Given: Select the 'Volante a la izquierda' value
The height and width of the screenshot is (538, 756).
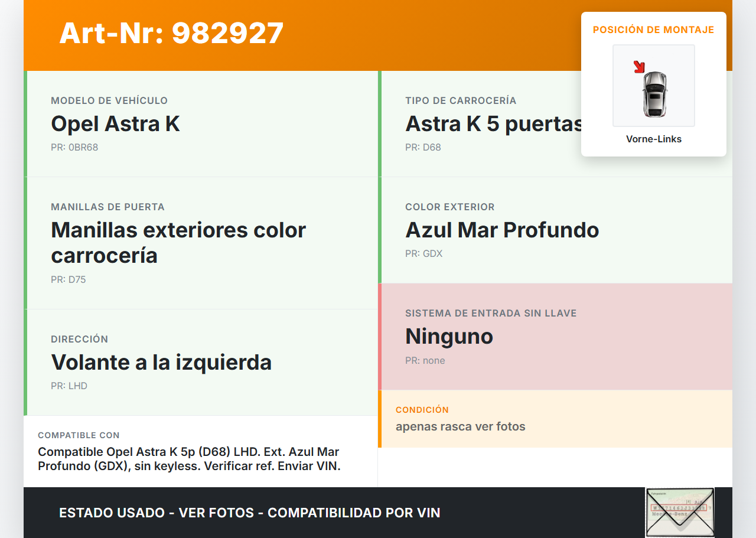Looking at the screenshot, I should [x=161, y=363].
